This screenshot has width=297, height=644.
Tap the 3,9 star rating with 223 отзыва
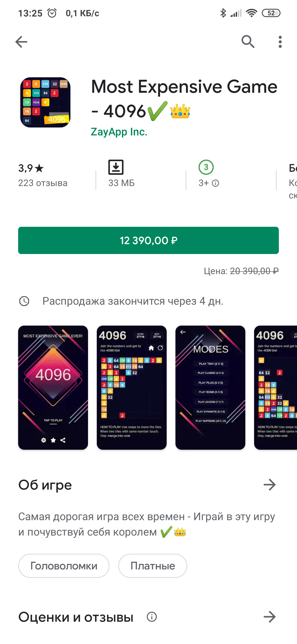[43, 175]
